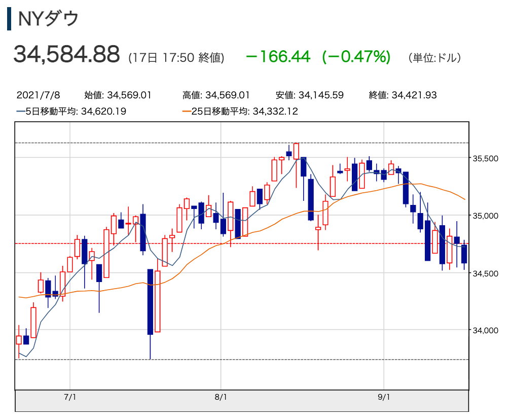Click the 7/1 x-axis date label
This screenshot has height=420, width=511.
[x=70, y=397]
